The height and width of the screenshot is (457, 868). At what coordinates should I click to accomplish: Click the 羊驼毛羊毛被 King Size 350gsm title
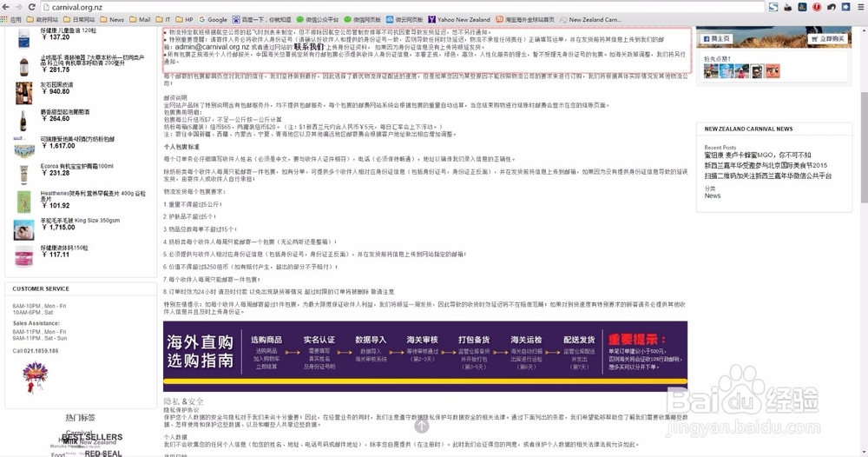(x=80, y=221)
